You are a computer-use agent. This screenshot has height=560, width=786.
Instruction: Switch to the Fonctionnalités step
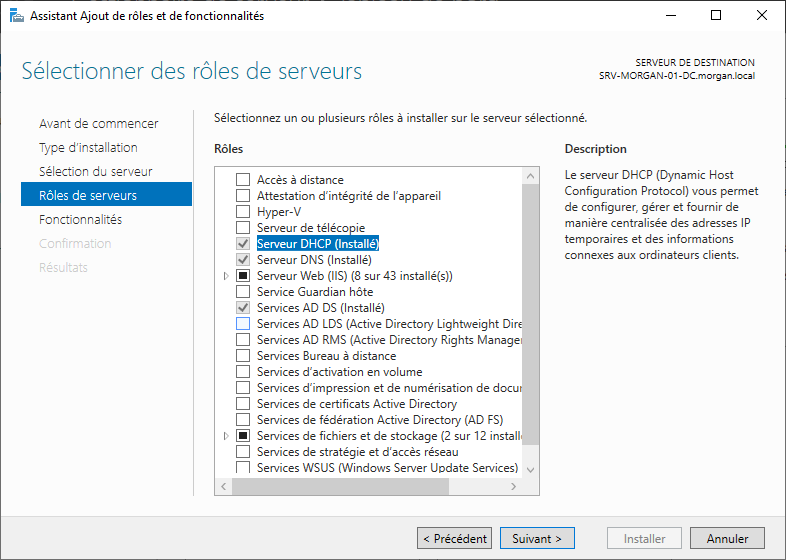pyautogui.click(x=80, y=220)
